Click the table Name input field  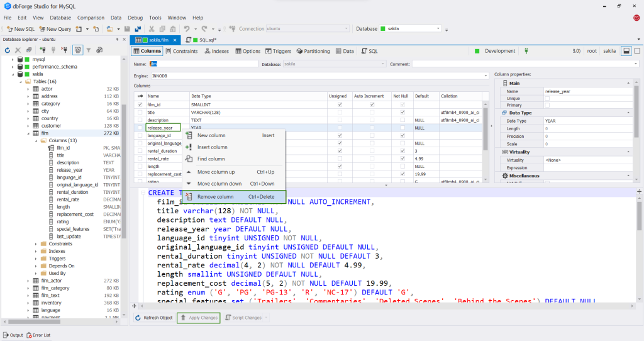[203, 64]
